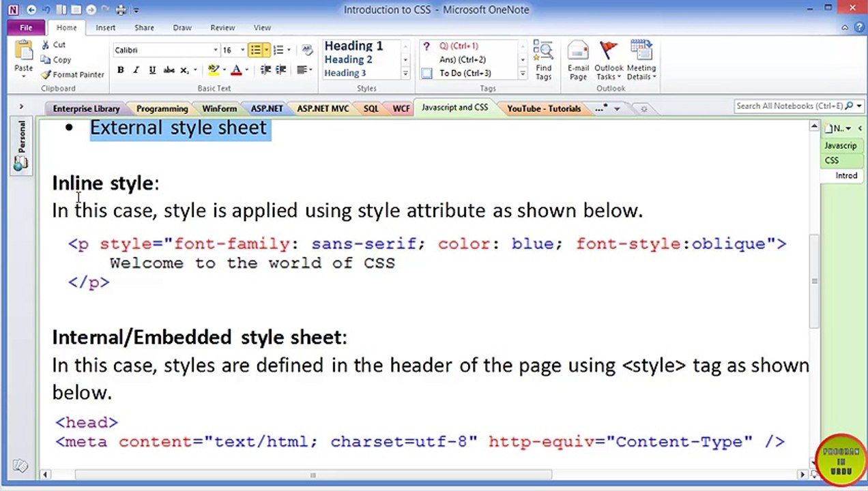Open the font color swatch button
The height and width of the screenshot is (491, 868).
236,70
